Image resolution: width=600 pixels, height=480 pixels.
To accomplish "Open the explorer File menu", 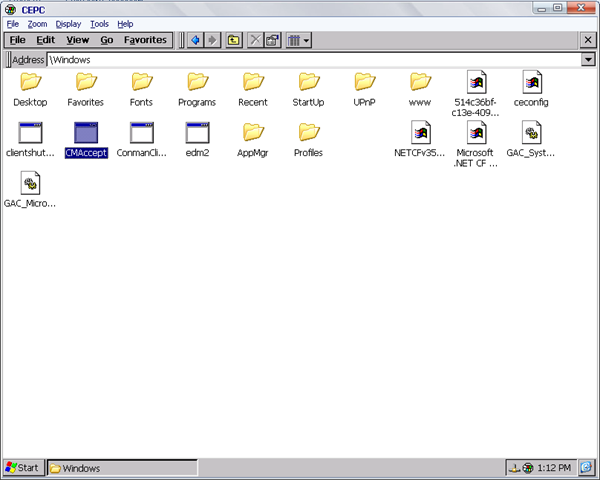I will pyautogui.click(x=18, y=40).
